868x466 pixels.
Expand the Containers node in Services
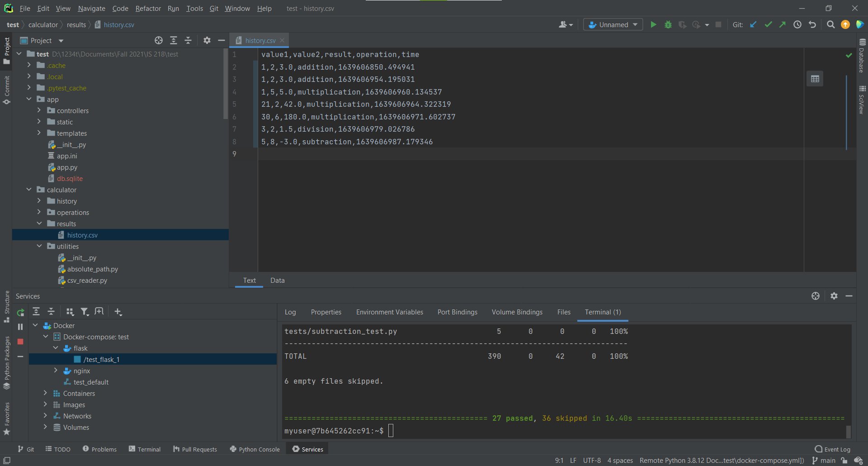pos(45,393)
